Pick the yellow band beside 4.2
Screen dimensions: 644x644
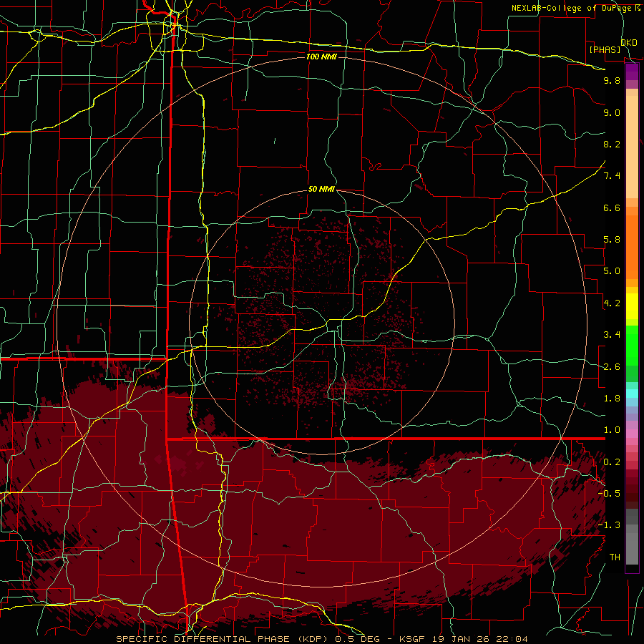(632, 306)
